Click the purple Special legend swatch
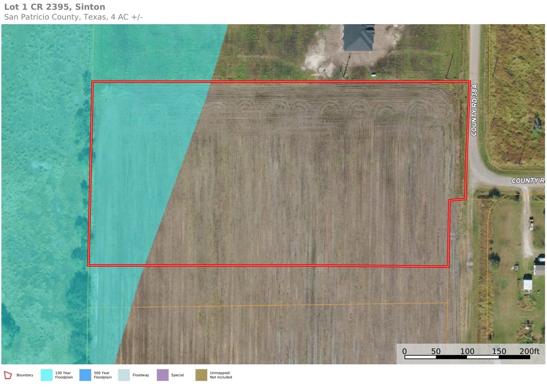Viewport: 547px width, 392px height. 163,375
